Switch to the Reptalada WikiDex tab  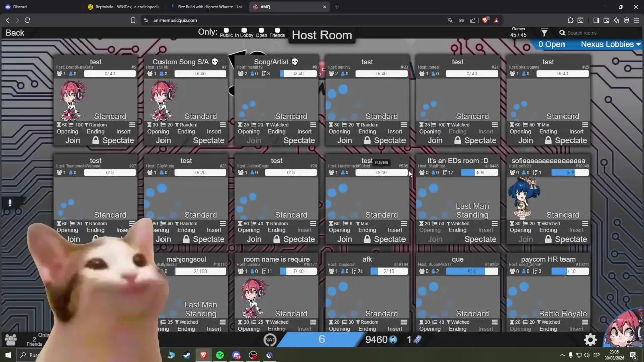point(123,7)
